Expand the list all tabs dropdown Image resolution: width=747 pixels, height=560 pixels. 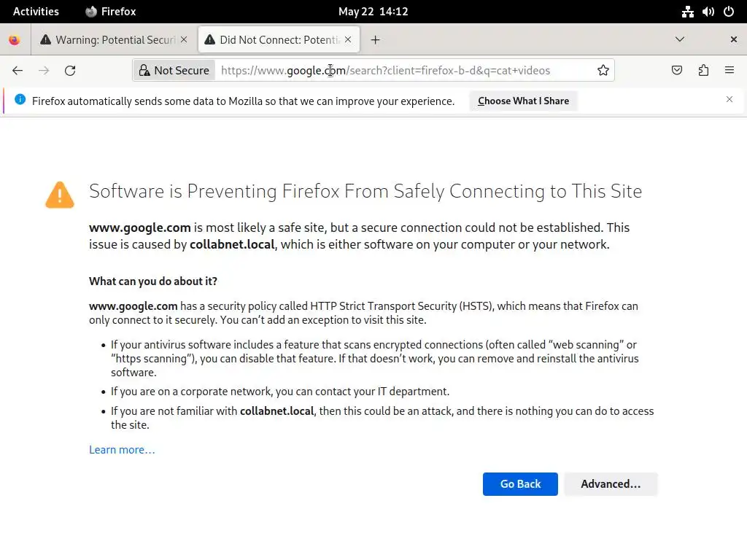[680, 39]
